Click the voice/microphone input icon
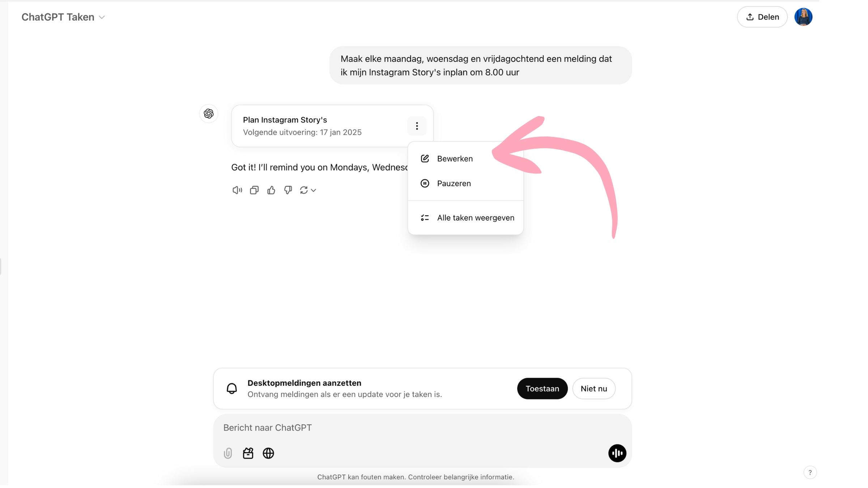The width and height of the screenshot is (868, 488). pos(617,453)
